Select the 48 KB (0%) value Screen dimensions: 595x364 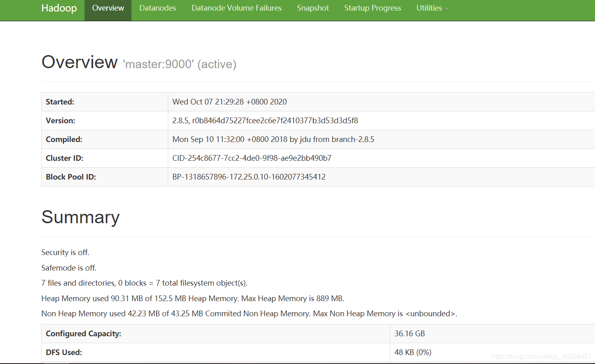413,353
